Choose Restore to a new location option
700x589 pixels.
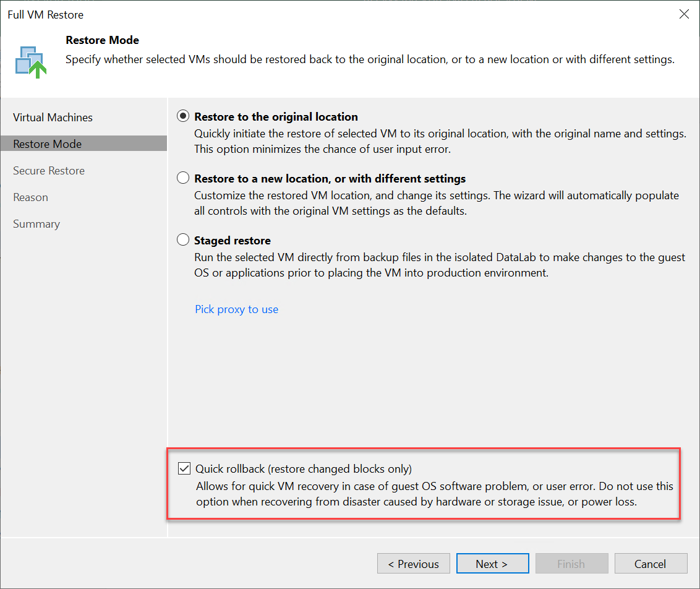[x=183, y=178]
